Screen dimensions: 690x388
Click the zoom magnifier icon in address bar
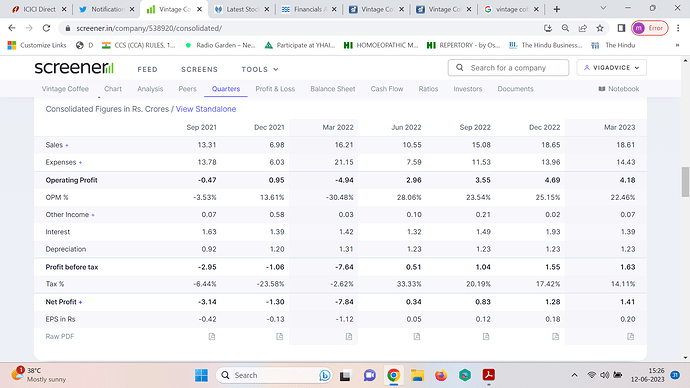pyautogui.click(x=565, y=28)
